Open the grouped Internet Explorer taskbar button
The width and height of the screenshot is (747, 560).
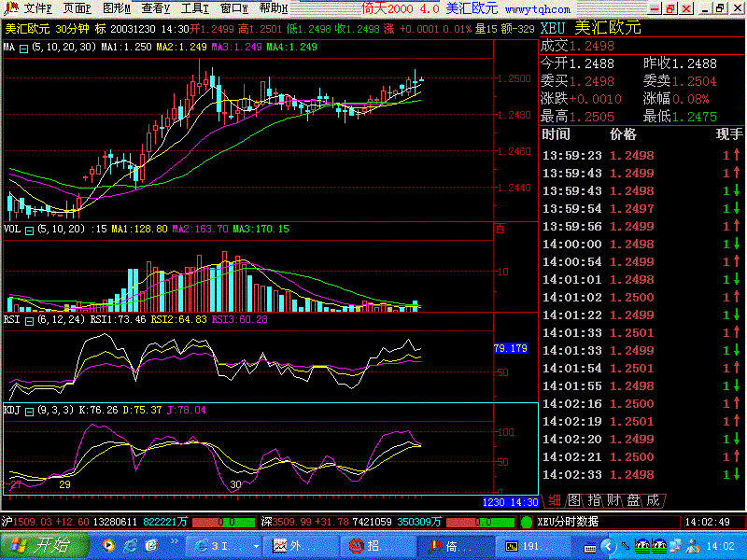tap(223, 546)
